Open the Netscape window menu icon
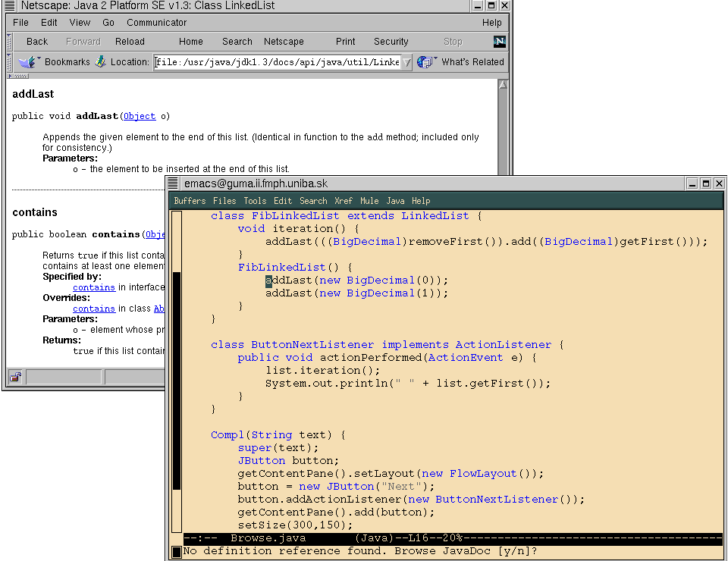The image size is (728, 561). (x=9, y=6)
